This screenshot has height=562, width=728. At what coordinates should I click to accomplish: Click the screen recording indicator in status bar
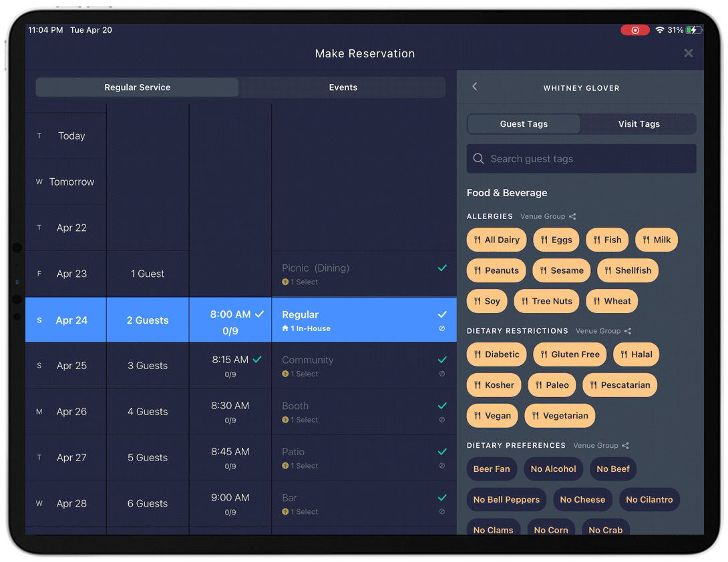(x=634, y=30)
